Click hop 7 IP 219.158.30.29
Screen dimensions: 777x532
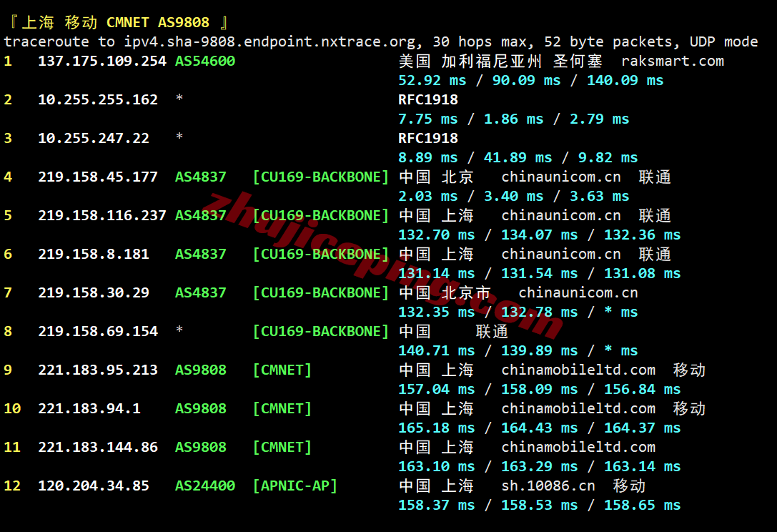94,293
